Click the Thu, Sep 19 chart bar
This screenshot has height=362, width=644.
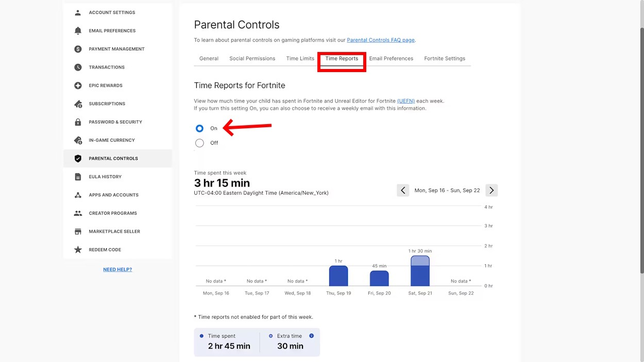click(x=338, y=276)
